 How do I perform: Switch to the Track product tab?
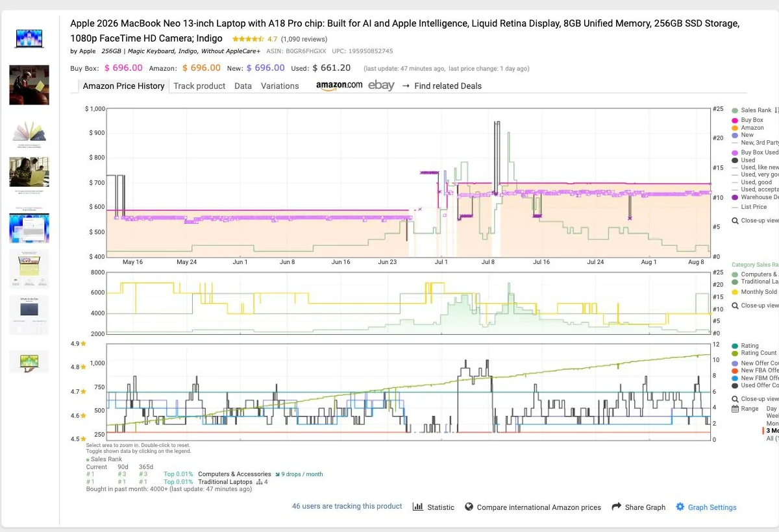tap(199, 86)
